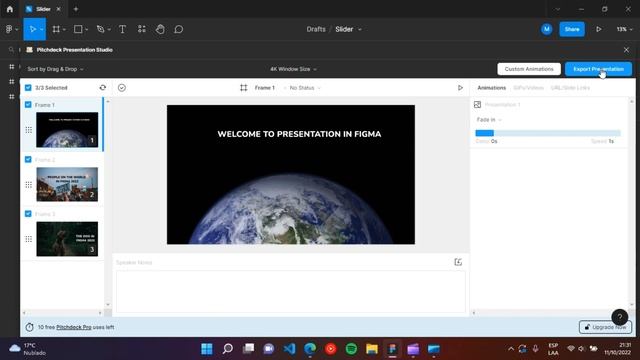Expand the shape tools dropdown arrow
Image resolution: width=640 pixels, height=360 pixels.
(x=87, y=29)
